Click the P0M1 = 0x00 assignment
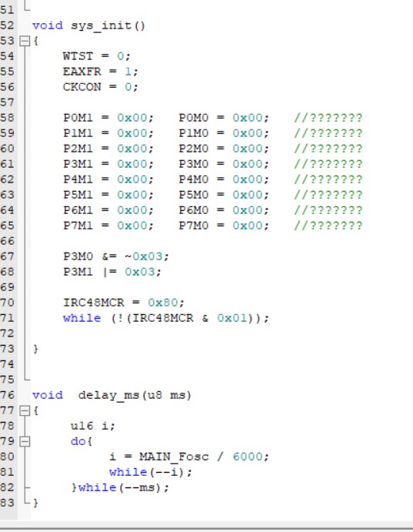The width and height of the screenshot is (413, 532). coord(108,118)
